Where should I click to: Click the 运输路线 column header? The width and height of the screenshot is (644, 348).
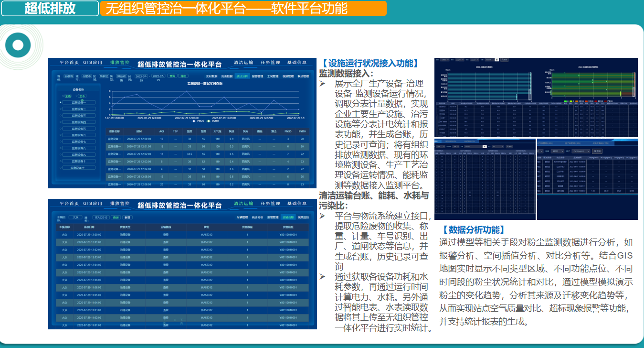(x=166, y=227)
